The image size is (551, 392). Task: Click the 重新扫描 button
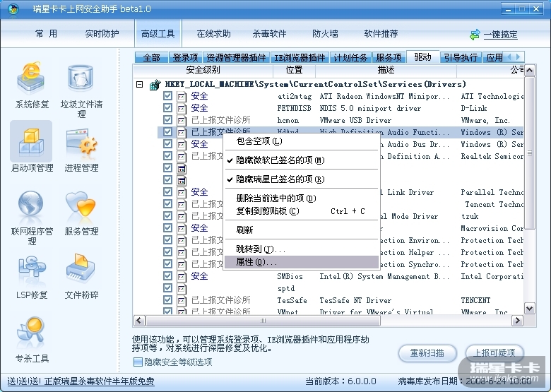pyautogui.click(x=427, y=352)
